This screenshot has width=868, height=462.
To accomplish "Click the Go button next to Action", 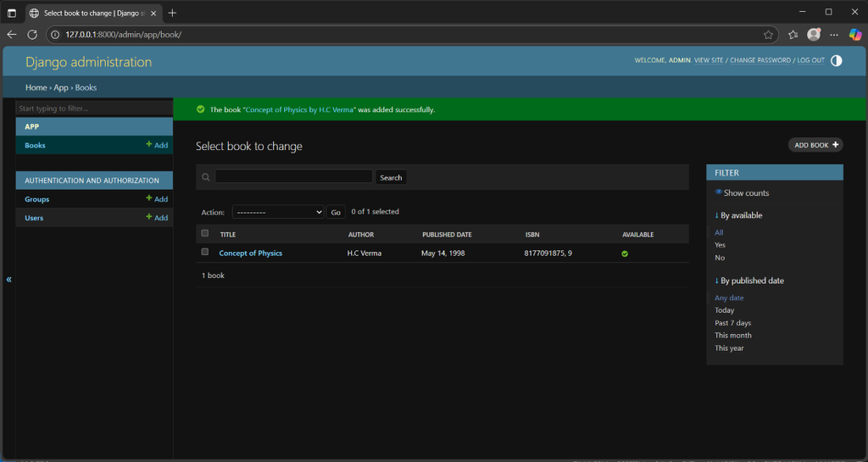I will 336,212.
